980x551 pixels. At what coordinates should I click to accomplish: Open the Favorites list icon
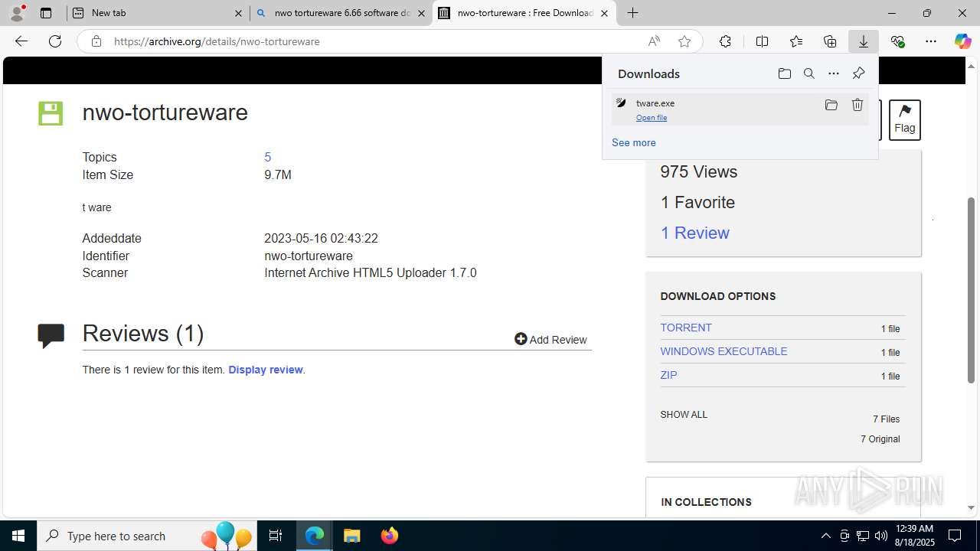[x=796, y=41]
